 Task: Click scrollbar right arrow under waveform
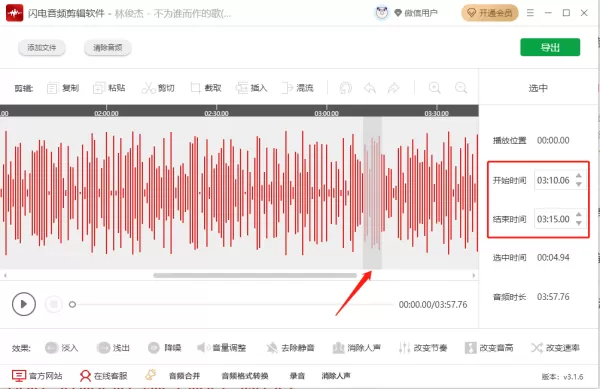click(474, 275)
